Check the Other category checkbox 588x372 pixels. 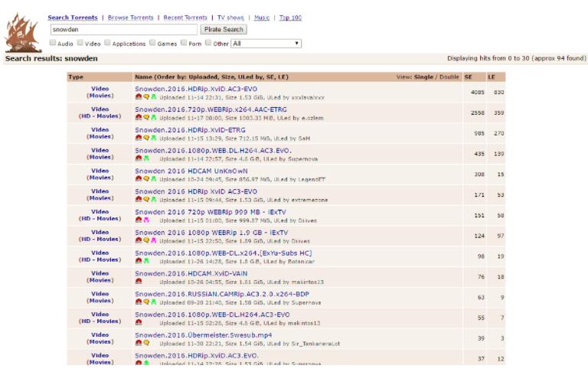tap(208, 43)
